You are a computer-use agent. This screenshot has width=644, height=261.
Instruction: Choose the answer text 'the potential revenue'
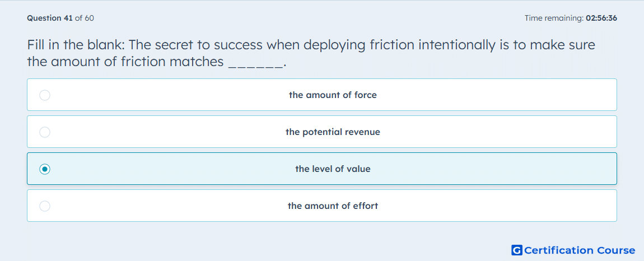[x=333, y=132]
